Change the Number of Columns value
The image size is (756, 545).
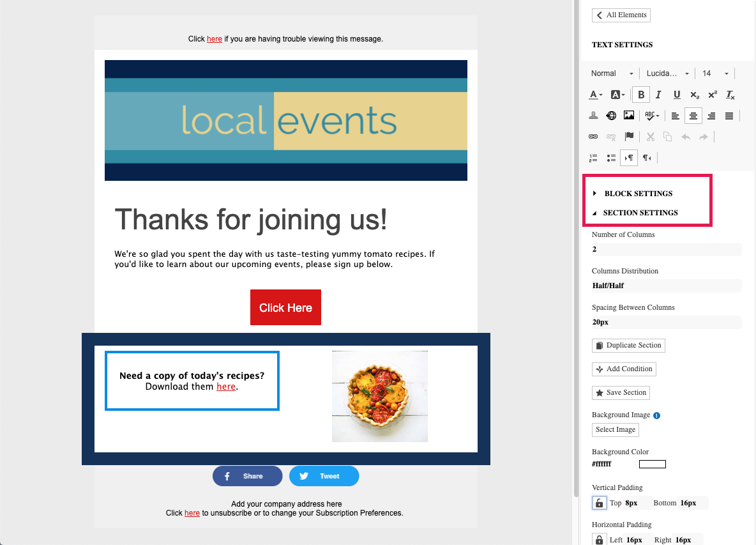(x=667, y=249)
